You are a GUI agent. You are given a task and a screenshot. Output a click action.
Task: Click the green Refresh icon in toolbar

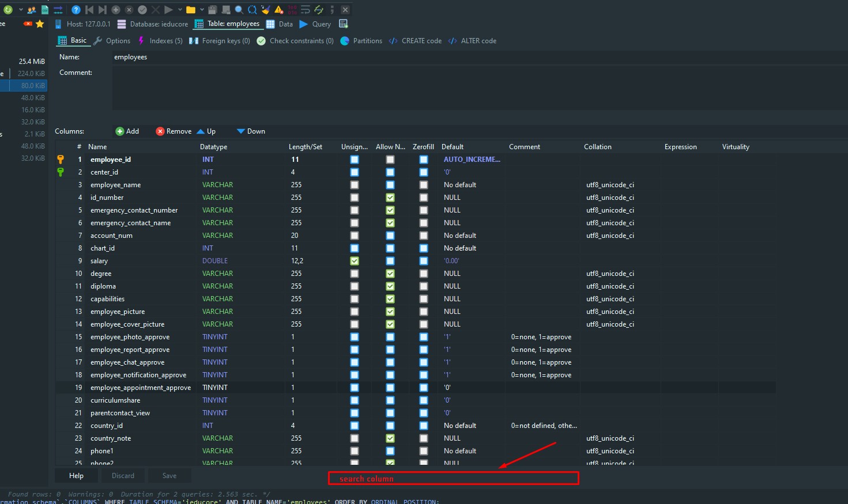pyautogui.click(x=8, y=10)
